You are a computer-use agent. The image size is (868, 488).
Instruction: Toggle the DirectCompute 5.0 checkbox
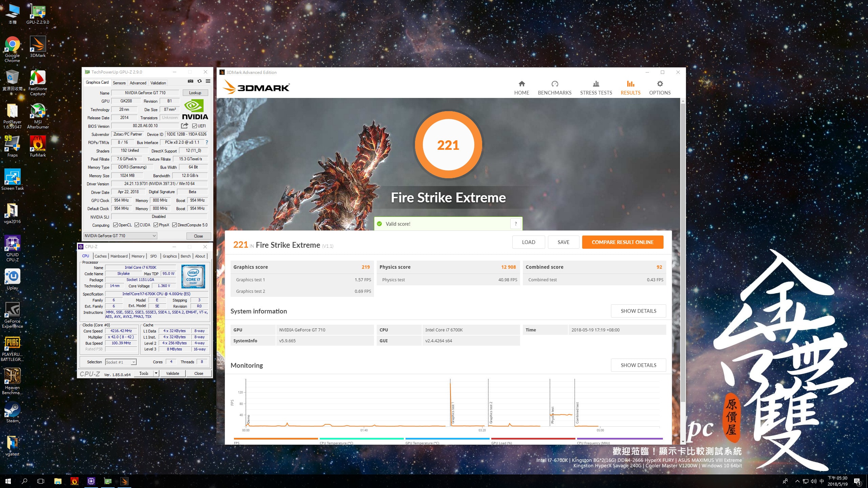coord(174,225)
